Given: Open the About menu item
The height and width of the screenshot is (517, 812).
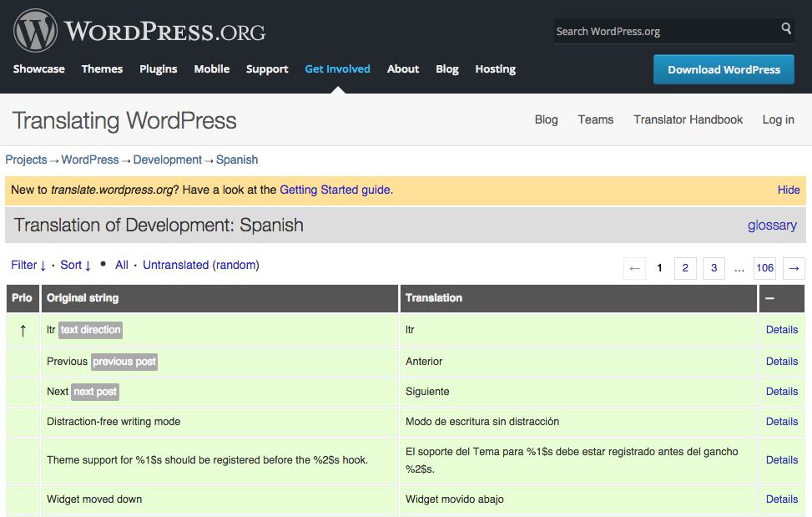Looking at the screenshot, I should 403,68.
